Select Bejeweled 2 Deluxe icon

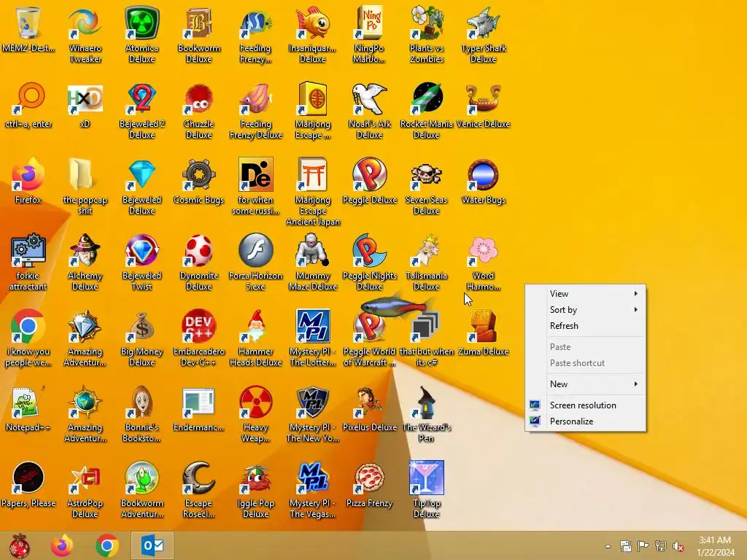click(142, 98)
